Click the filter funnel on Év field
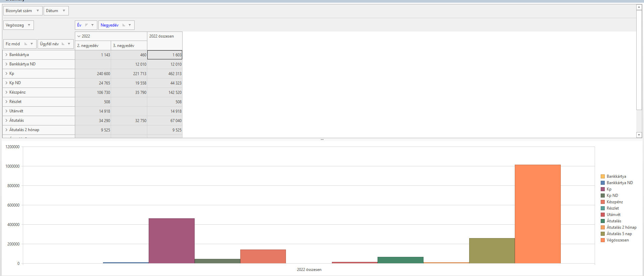This screenshot has height=276, width=644. 92,25
